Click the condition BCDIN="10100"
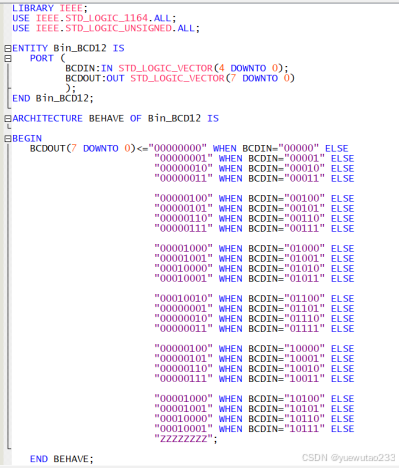Image resolution: width=399 pixels, height=469 pixels. point(287,398)
